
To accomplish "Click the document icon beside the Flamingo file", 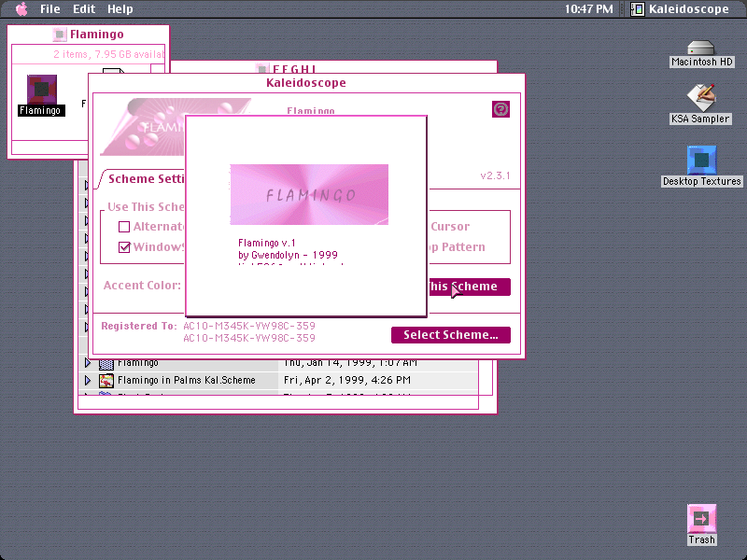I will [x=113, y=72].
